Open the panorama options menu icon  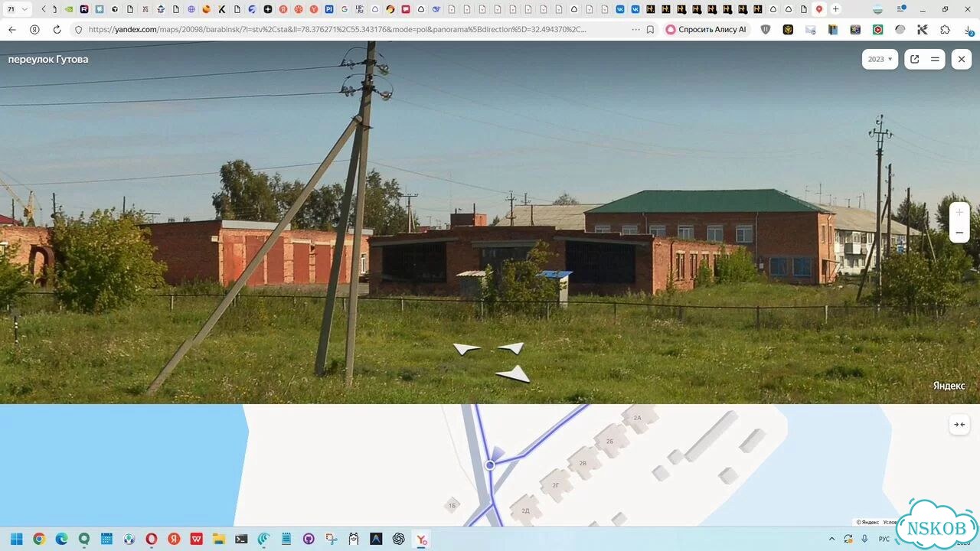(x=935, y=59)
